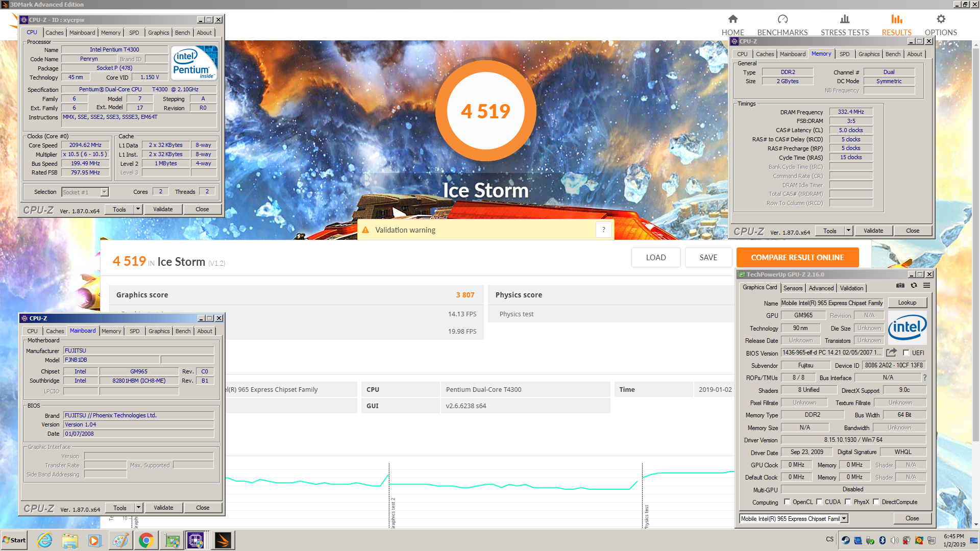Switch to GPU-Z taskbar item
The image size is (980, 551).
point(172,540)
